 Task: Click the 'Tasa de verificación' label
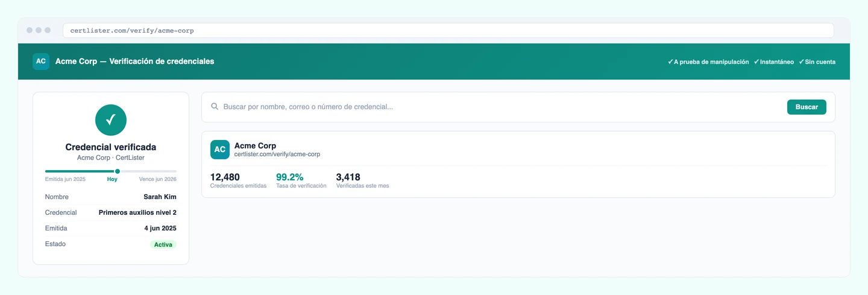tap(301, 186)
